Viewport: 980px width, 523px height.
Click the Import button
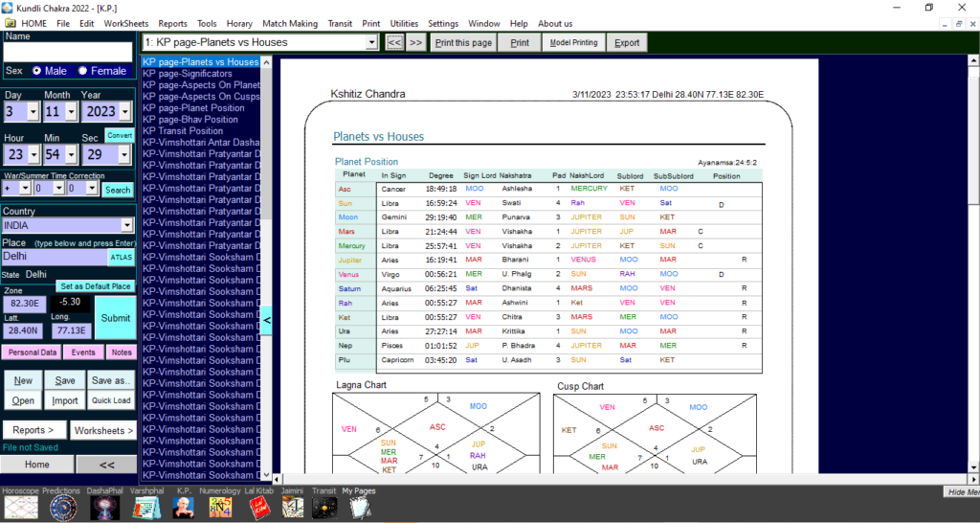point(64,400)
